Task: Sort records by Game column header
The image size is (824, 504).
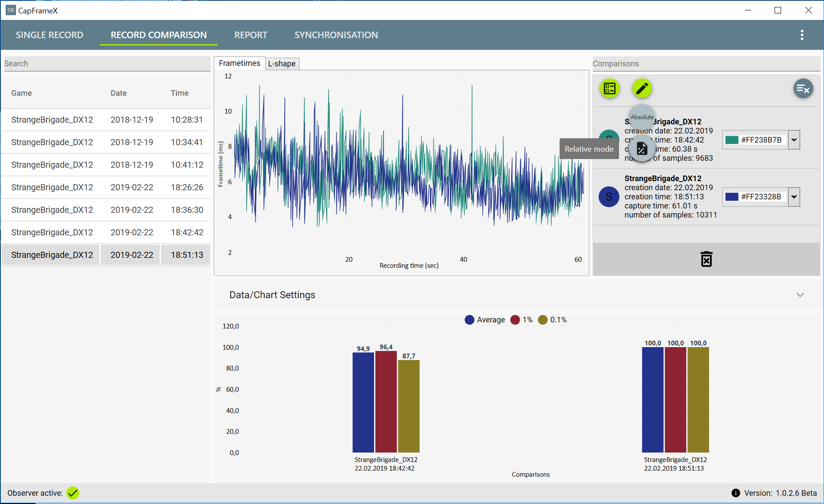Action: [22, 93]
